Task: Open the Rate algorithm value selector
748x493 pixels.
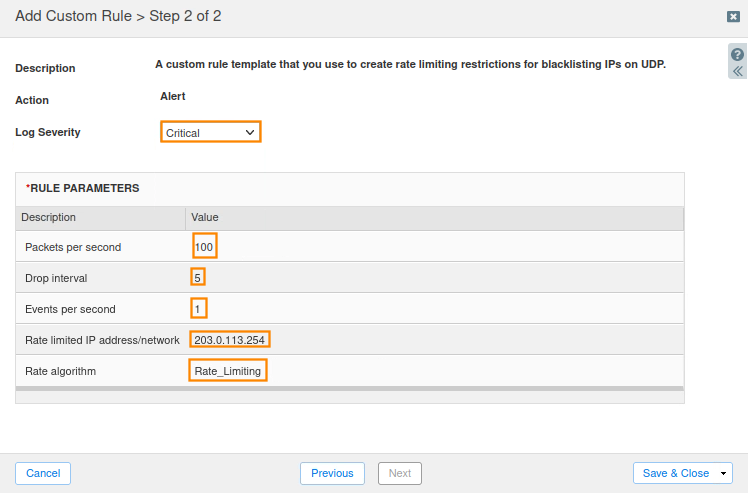Action: (x=228, y=371)
